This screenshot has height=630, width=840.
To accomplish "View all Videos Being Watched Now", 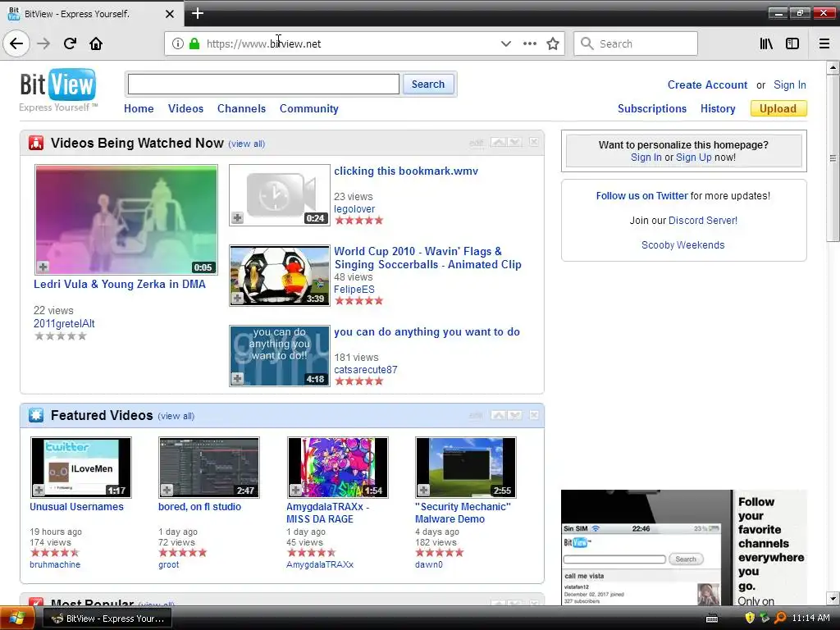I will [x=246, y=144].
